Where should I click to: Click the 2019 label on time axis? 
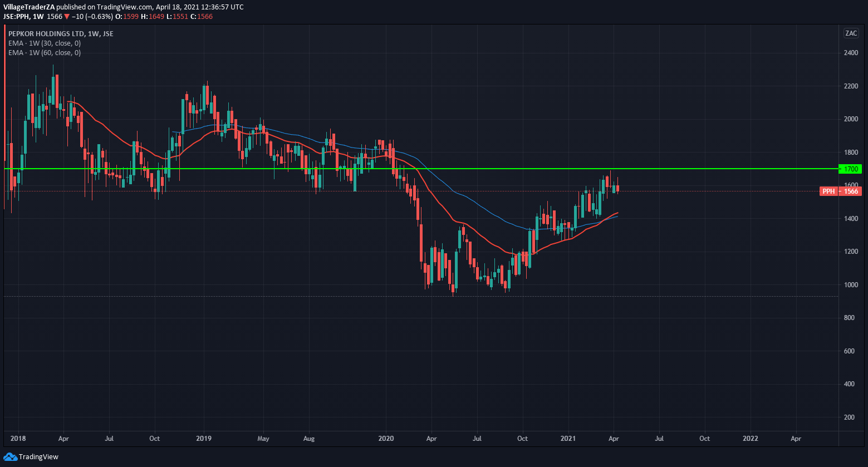[204, 439]
